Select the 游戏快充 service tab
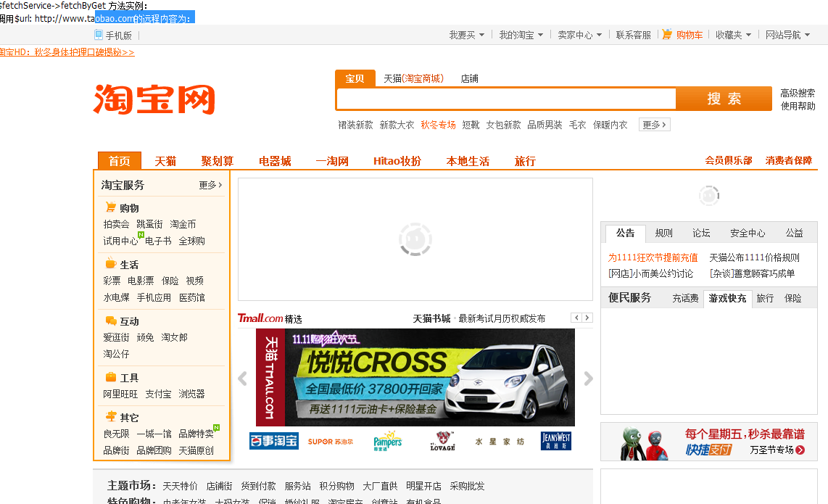 (727, 299)
